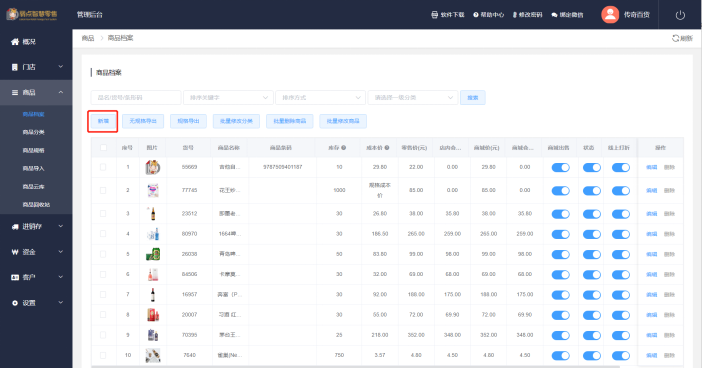Open 商品分类 in the sidebar
The image size is (703, 368).
(x=34, y=132)
